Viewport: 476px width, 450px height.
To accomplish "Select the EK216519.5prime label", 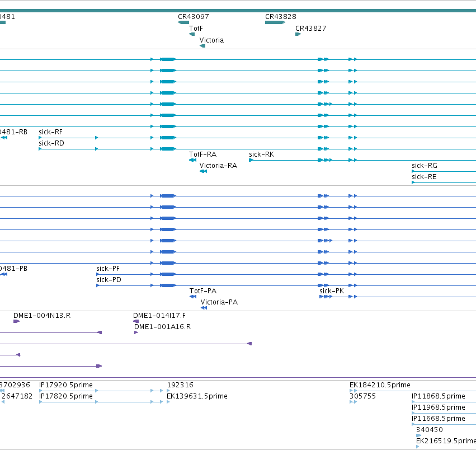I will 446,442.
